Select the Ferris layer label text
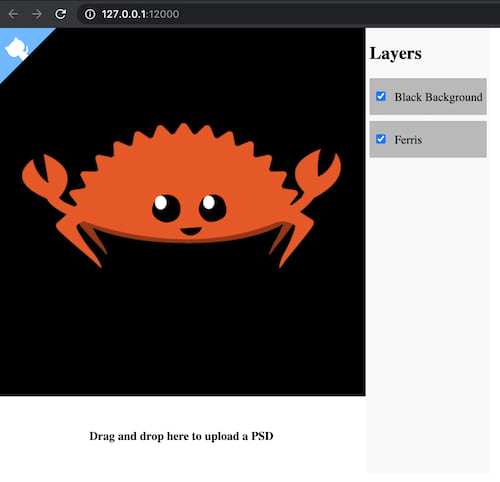500x482 pixels. pos(408,140)
